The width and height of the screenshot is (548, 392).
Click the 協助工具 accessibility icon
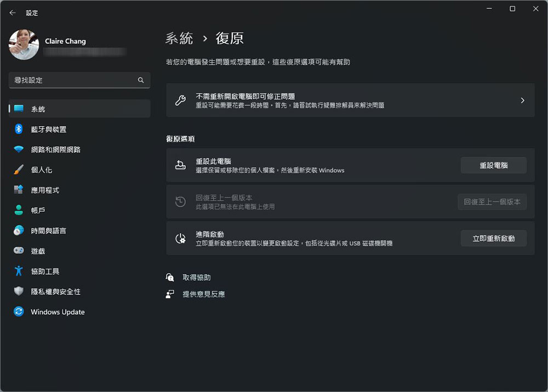tap(19, 271)
